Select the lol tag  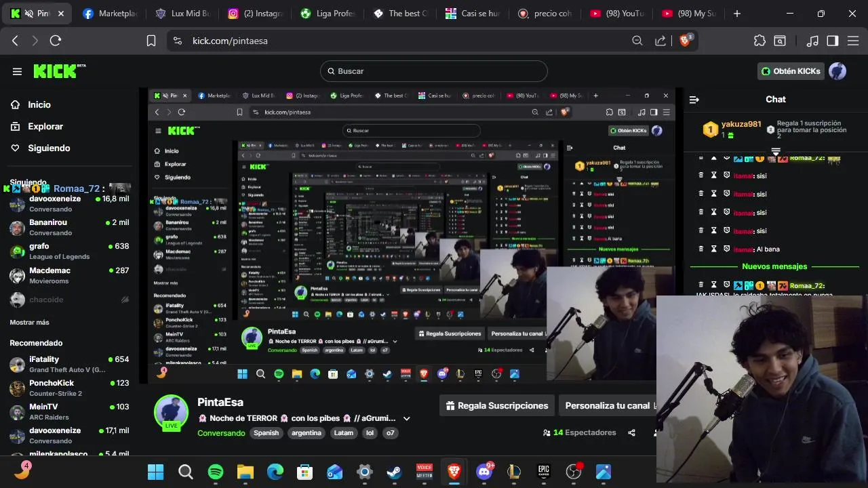pos(370,432)
